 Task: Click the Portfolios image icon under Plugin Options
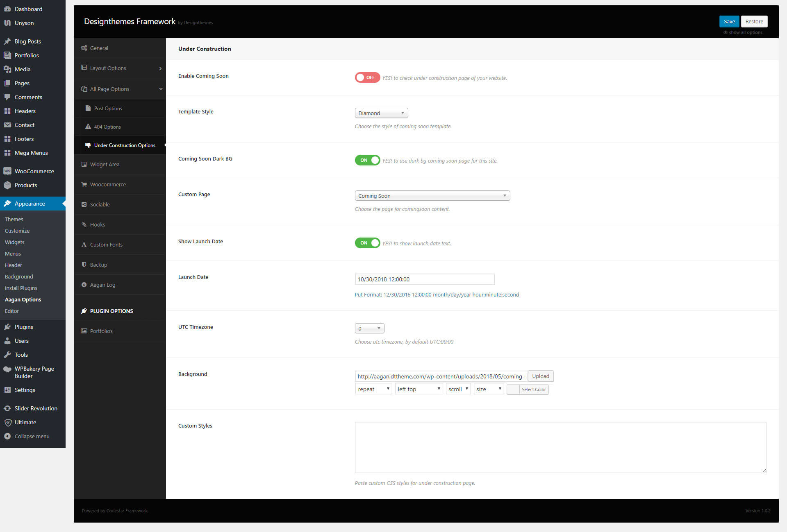coord(84,331)
